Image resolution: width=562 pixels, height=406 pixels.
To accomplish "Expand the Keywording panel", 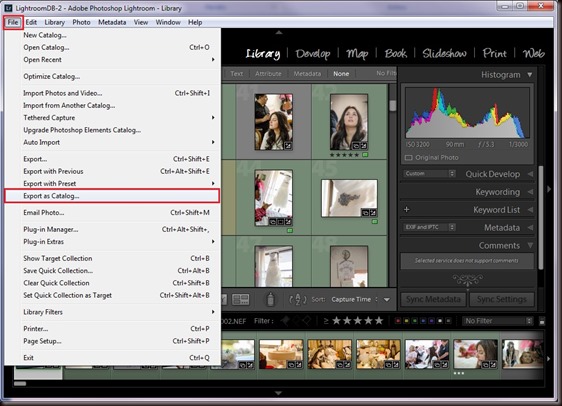I will click(x=530, y=192).
